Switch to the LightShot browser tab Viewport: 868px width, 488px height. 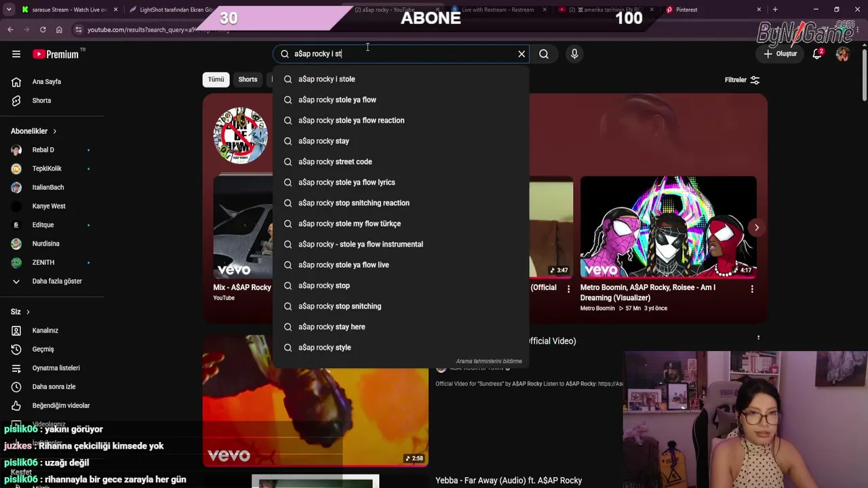(x=170, y=9)
